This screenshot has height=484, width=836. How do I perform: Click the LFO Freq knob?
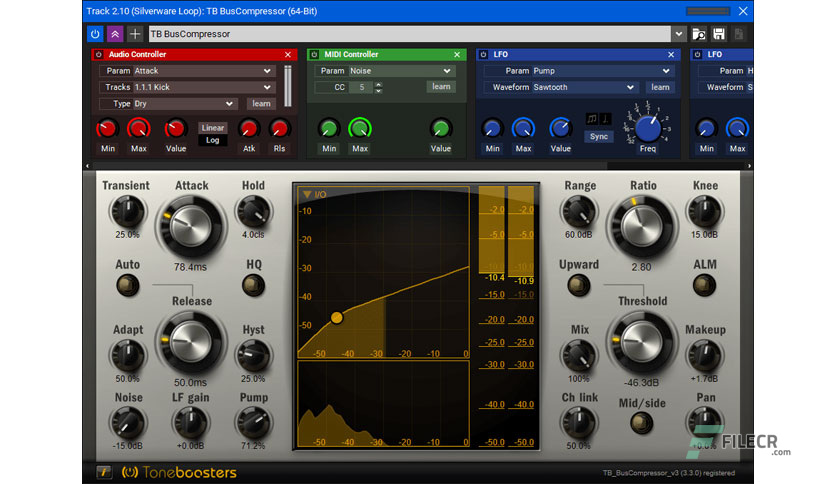648,128
